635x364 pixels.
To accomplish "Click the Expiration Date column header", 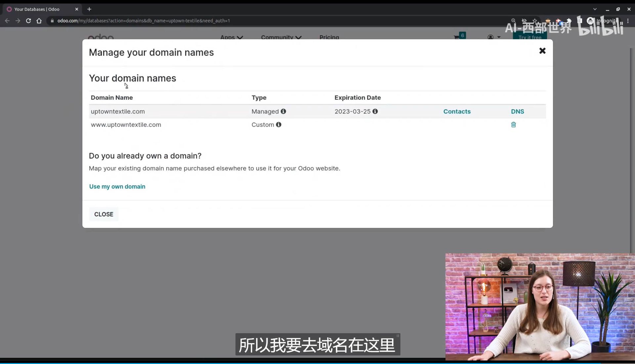I will pos(358,98).
